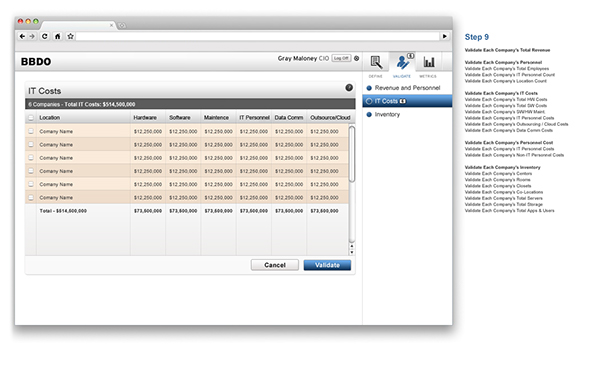Viewport: 600px width, 388px height.
Task: Click the browser forward arrow
Action: [32, 36]
